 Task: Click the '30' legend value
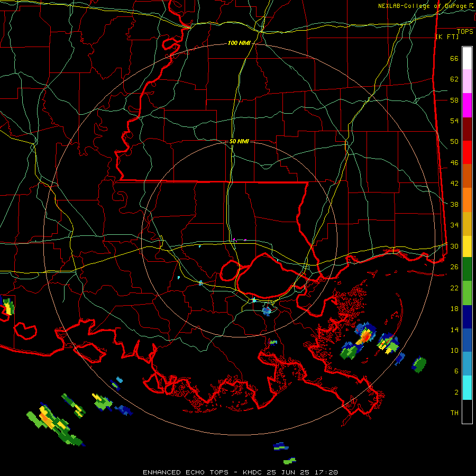pos(454,246)
